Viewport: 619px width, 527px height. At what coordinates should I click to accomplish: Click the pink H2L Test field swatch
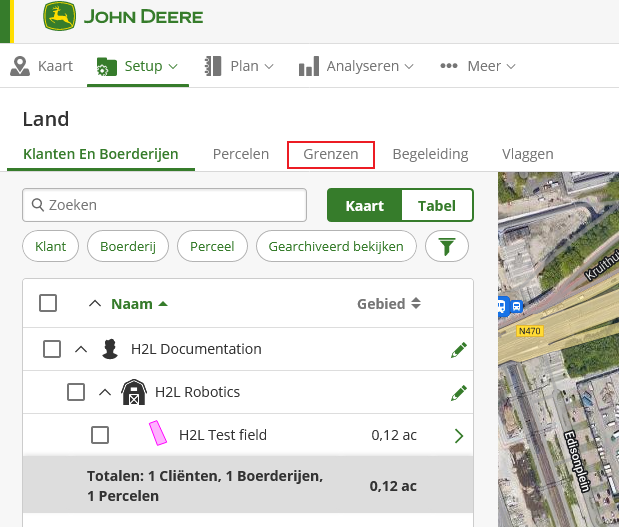[x=157, y=434]
